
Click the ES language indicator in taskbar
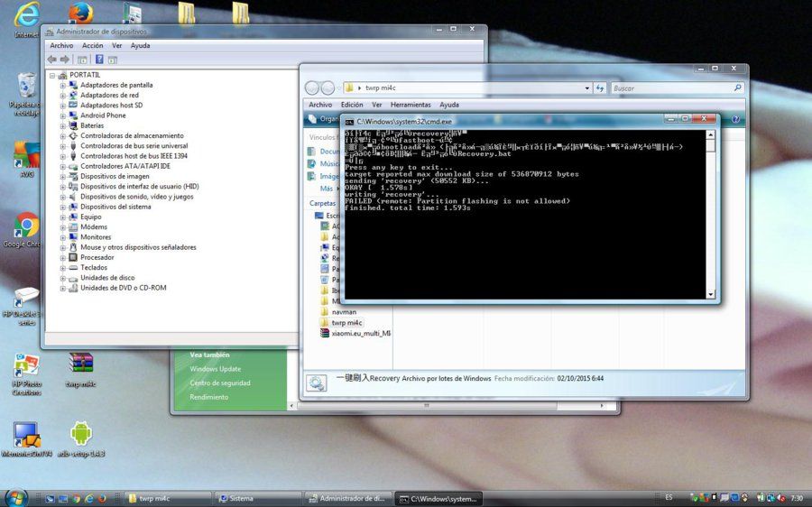pos(669,498)
